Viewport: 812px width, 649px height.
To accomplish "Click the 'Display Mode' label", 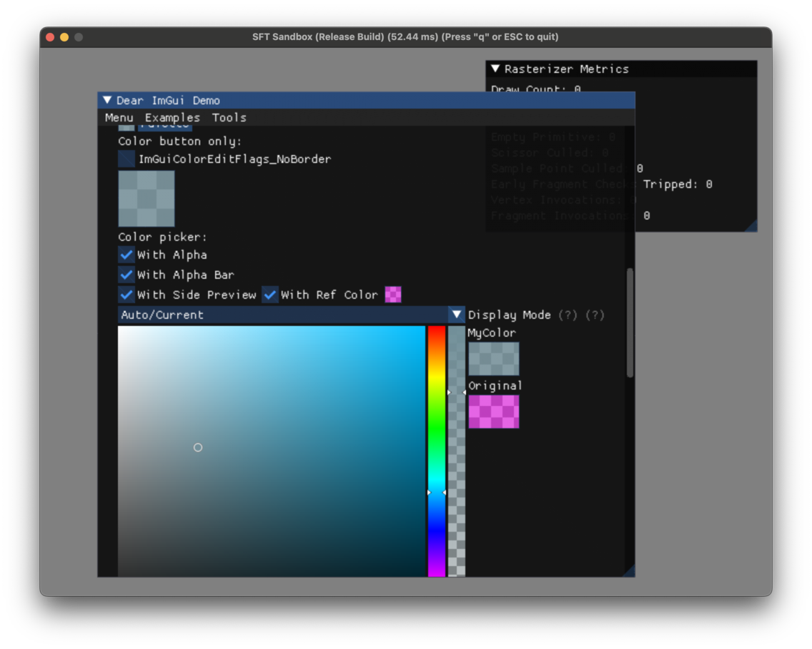I will click(x=509, y=315).
